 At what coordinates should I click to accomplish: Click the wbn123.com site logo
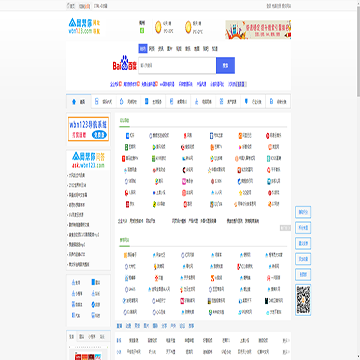pos(85,27)
